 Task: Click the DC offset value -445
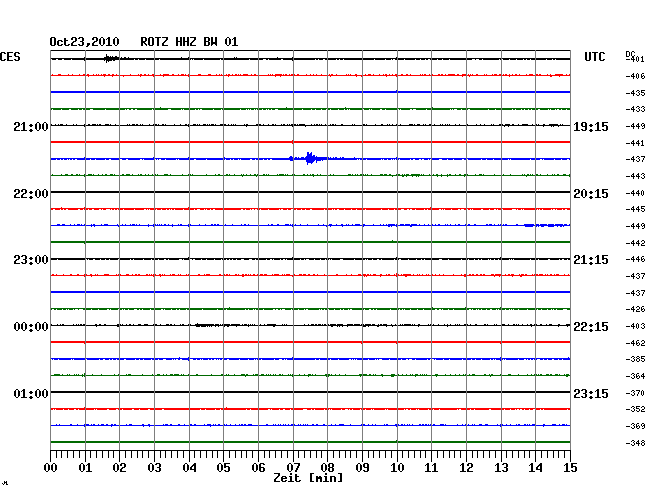[x=635, y=209]
